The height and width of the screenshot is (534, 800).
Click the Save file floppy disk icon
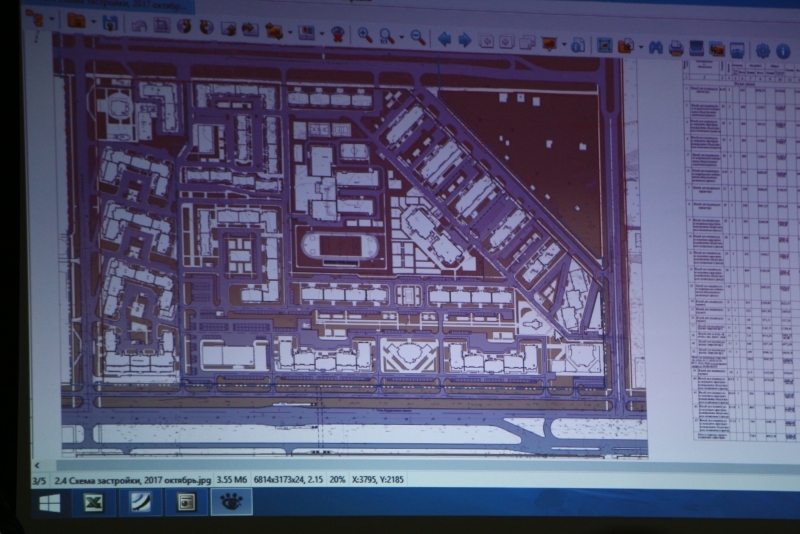pyautogui.click(x=109, y=22)
